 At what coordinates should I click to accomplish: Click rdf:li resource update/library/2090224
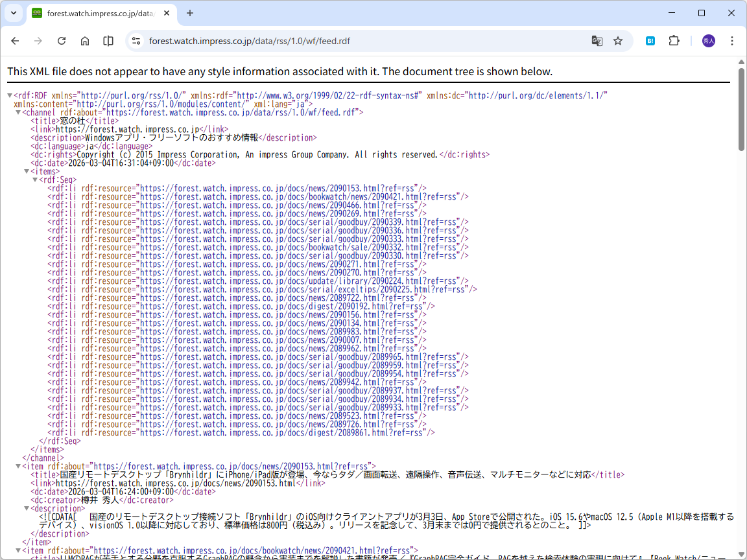coord(257,281)
